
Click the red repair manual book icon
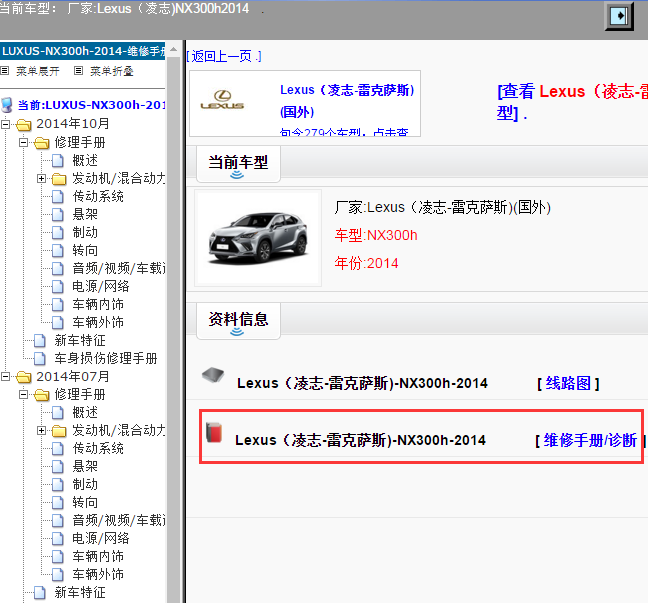click(x=214, y=432)
